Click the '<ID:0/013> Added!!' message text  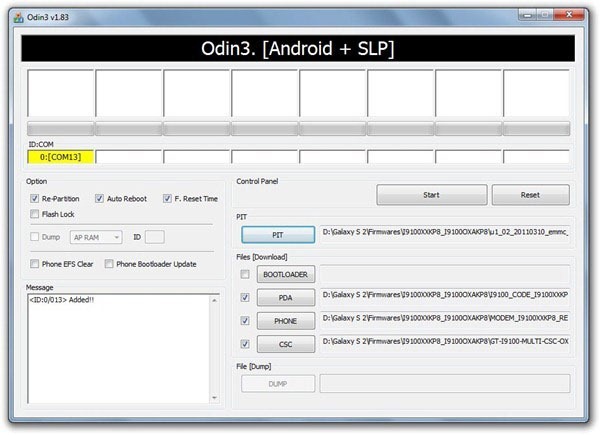click(x=62, y=300)
